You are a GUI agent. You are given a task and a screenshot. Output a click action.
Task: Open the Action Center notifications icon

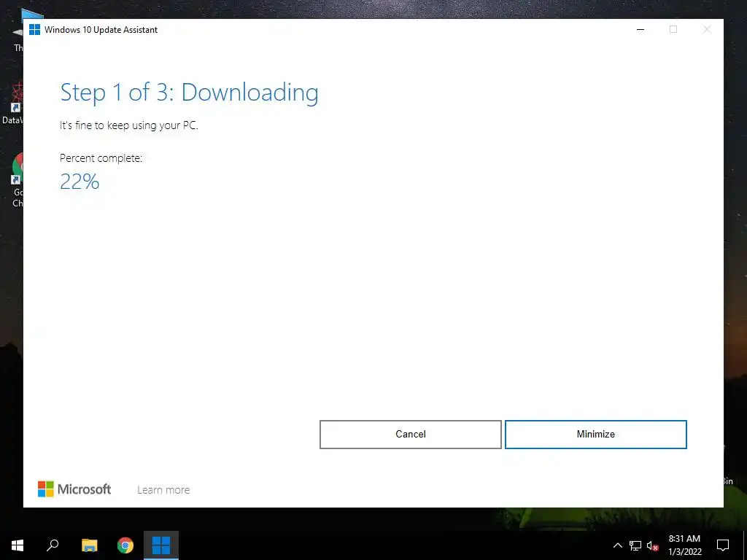click(x=723, y=545)
